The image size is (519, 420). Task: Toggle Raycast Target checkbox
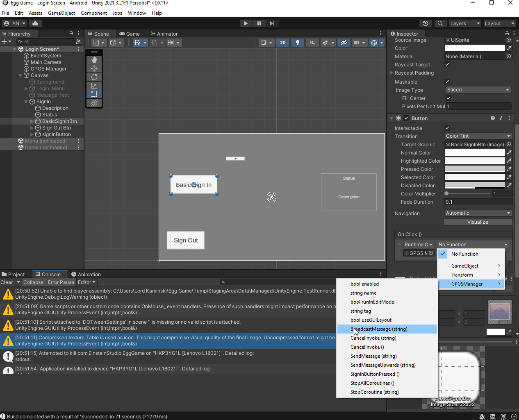[x=447, y=64]
